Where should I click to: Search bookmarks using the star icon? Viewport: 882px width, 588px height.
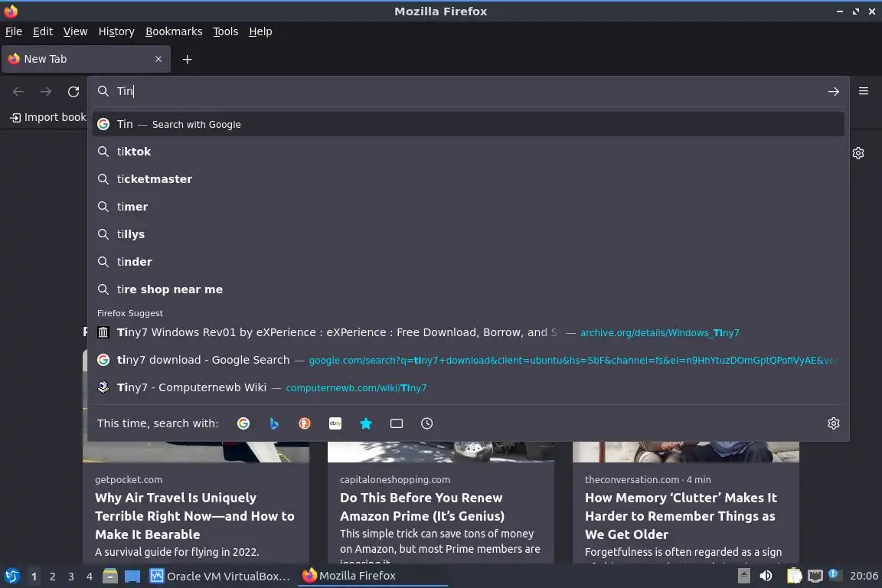tap(366, 423)
